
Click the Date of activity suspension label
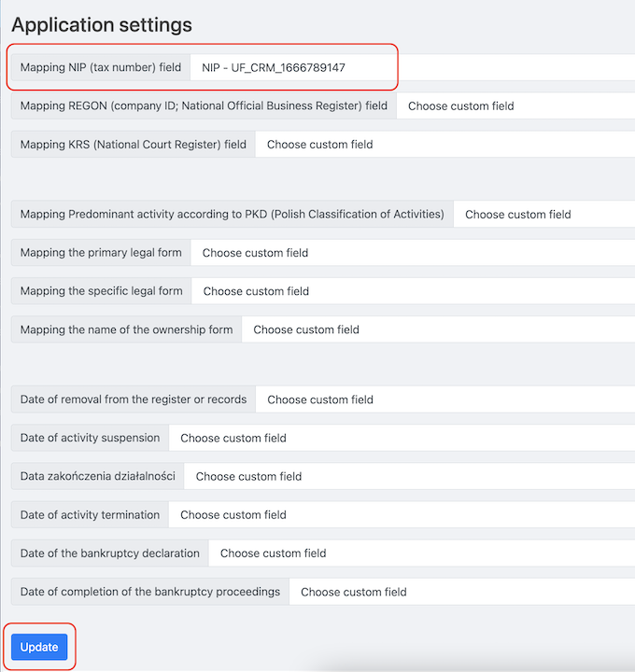click(x=90, y=438)
